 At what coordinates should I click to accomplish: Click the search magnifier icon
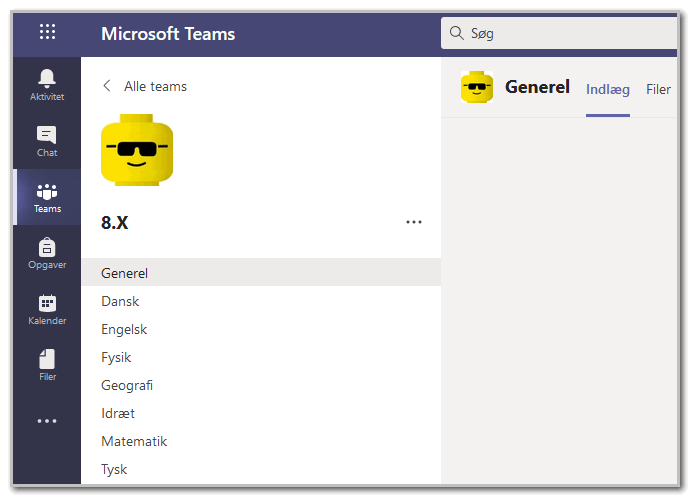(x=456, y=33)
